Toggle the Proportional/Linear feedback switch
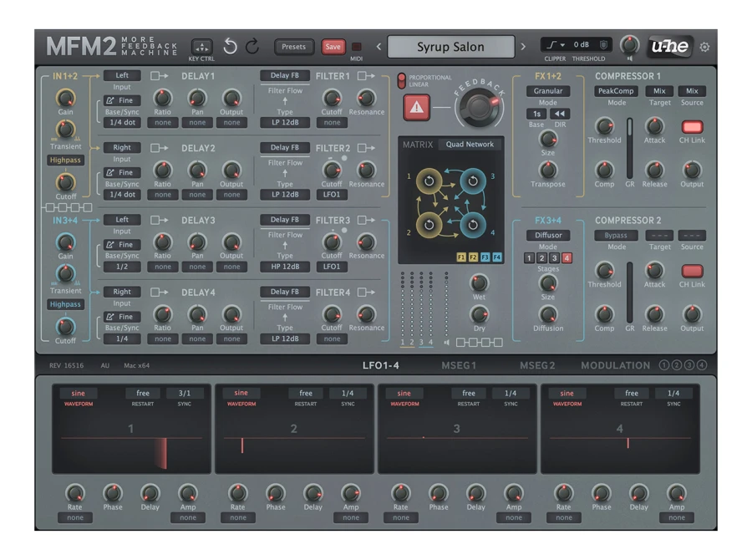 (401, 80)
